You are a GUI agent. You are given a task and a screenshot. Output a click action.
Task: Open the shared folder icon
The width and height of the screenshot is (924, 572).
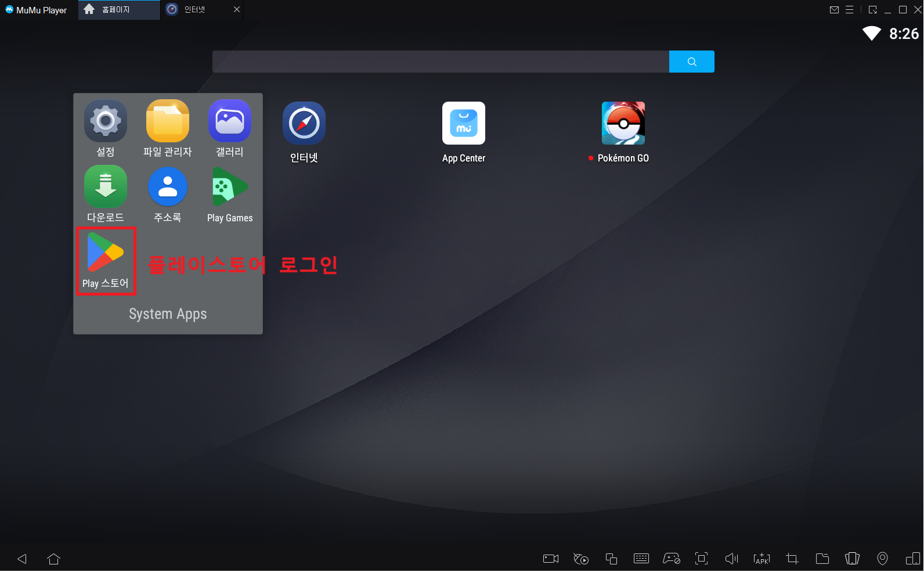822,559
